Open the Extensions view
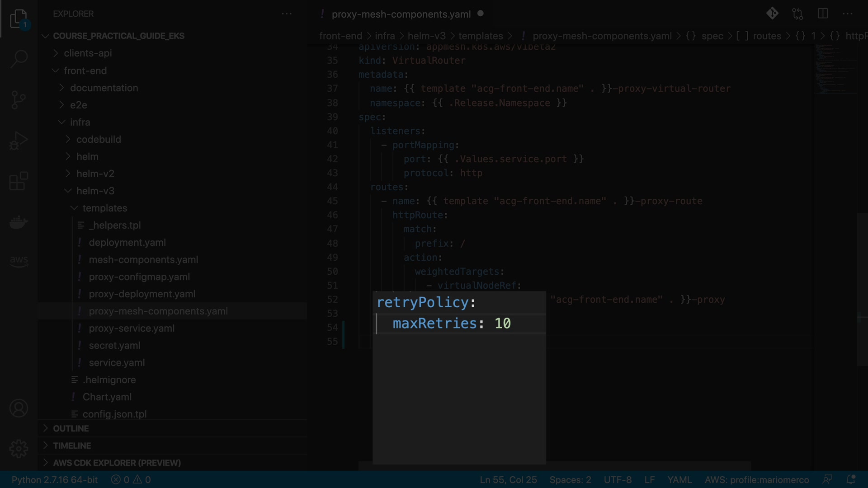 pos(19,181)
